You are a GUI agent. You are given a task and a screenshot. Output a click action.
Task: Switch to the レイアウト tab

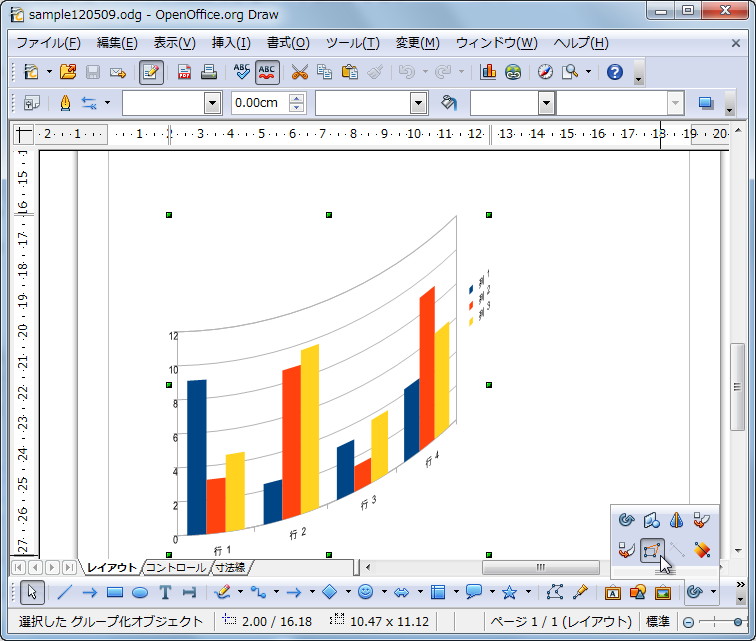[111, 567]
